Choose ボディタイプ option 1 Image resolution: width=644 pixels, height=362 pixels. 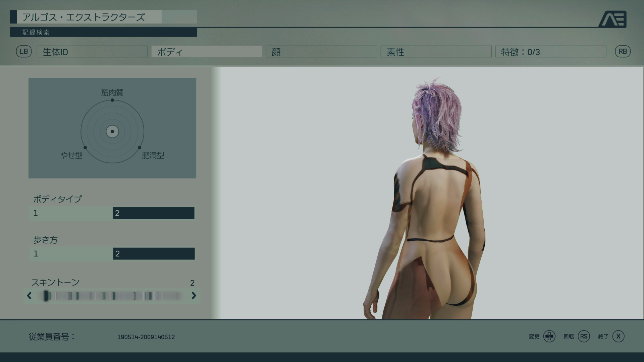pos(71,213)
